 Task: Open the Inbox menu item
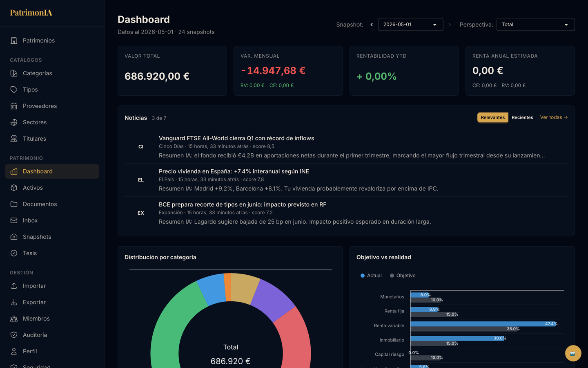click(x=52, y=220)
